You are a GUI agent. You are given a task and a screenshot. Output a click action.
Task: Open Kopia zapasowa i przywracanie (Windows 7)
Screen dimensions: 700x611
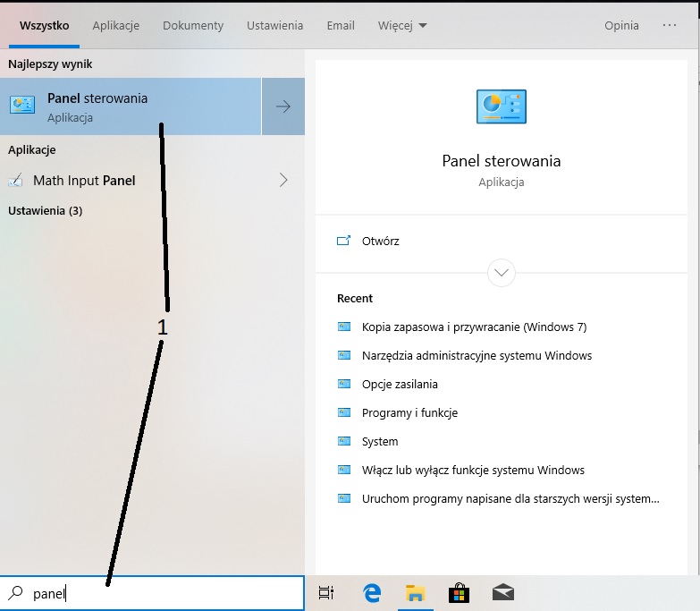pyautogui.click(x=474, y=327)
